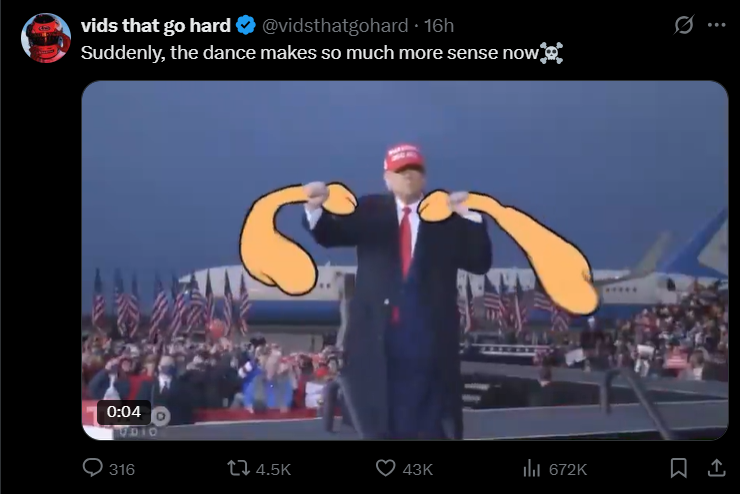Play the embedded video
Viewport: 740px width, 494px height.
(x=404, y=260)
